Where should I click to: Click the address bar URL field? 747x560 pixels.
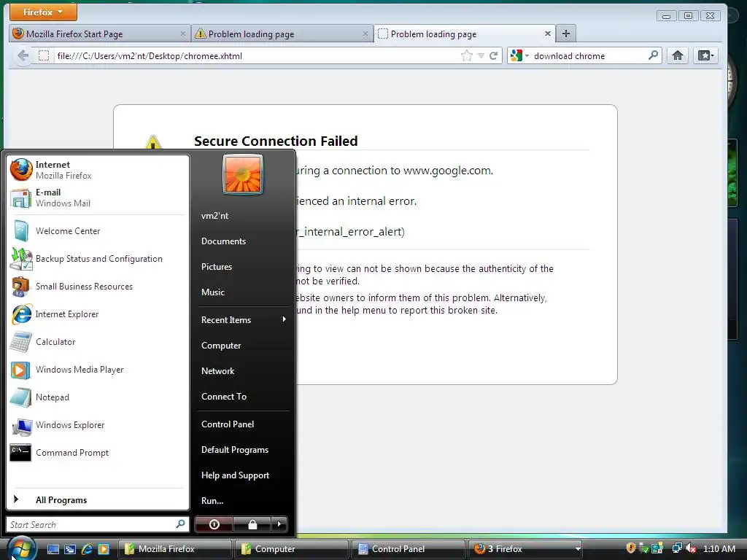click(x=256, y=55)
